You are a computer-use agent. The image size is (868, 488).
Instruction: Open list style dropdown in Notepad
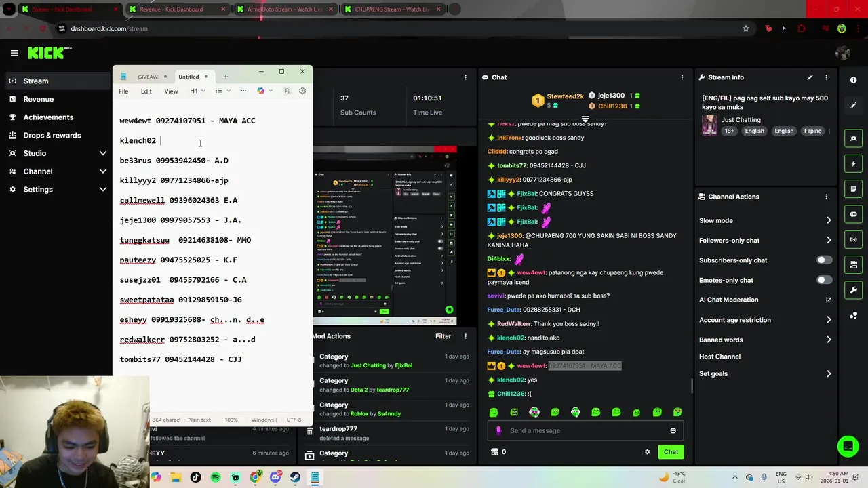pos(222,91)
